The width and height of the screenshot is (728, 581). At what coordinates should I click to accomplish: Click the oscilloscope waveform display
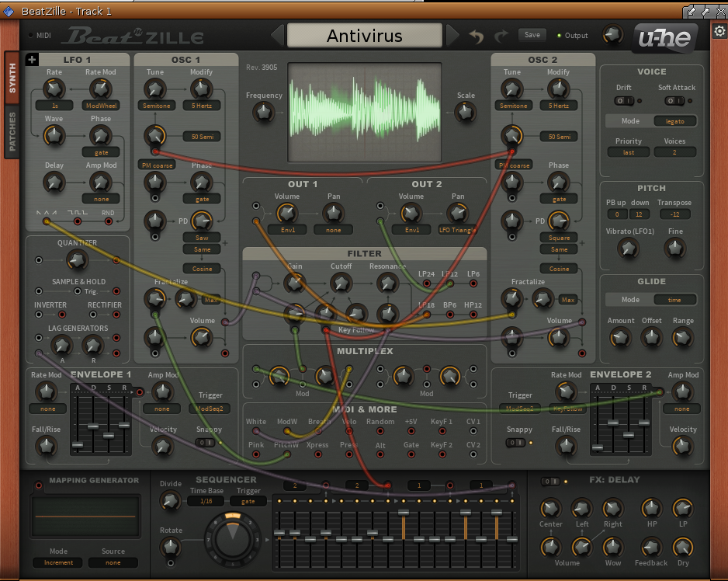coord(365,112)
